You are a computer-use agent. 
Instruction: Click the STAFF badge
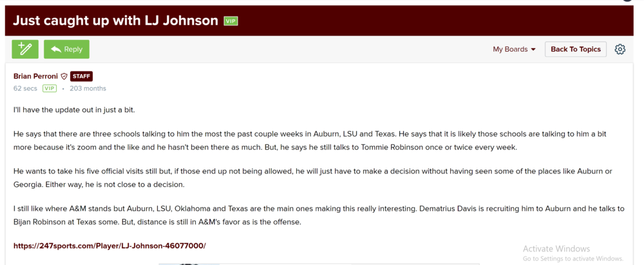81,76
